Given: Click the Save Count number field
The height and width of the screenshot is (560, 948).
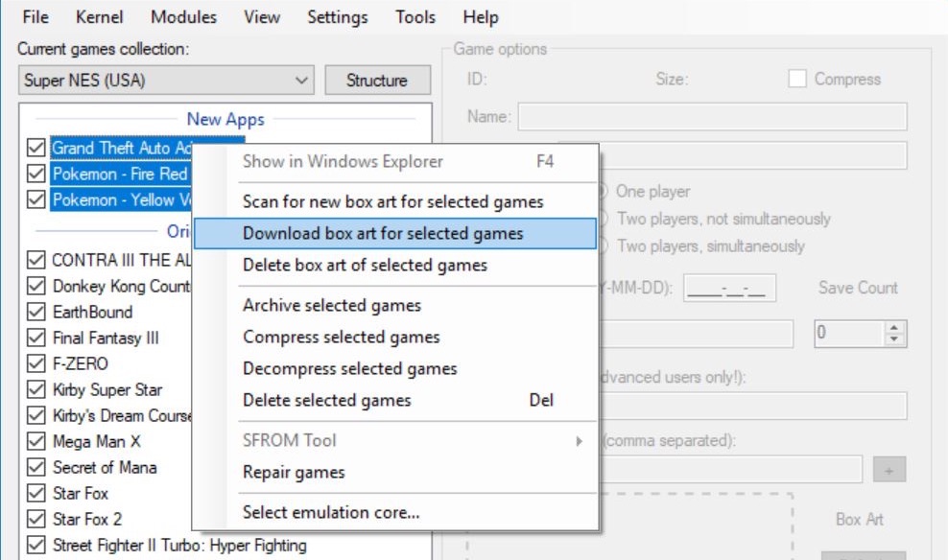Looking at the screenshot, I should coord(849,334).
